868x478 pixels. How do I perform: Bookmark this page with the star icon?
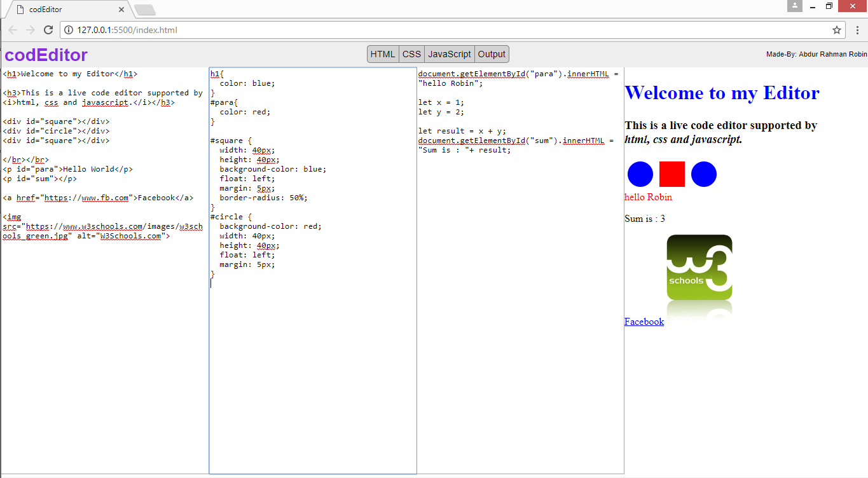point(837,30)
